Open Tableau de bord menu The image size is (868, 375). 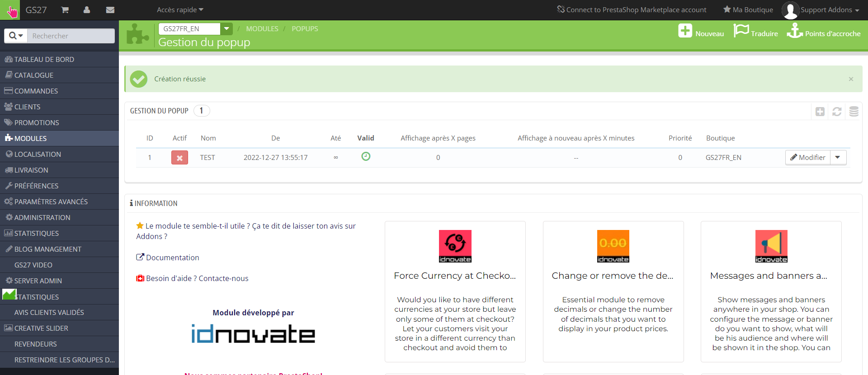59,59
